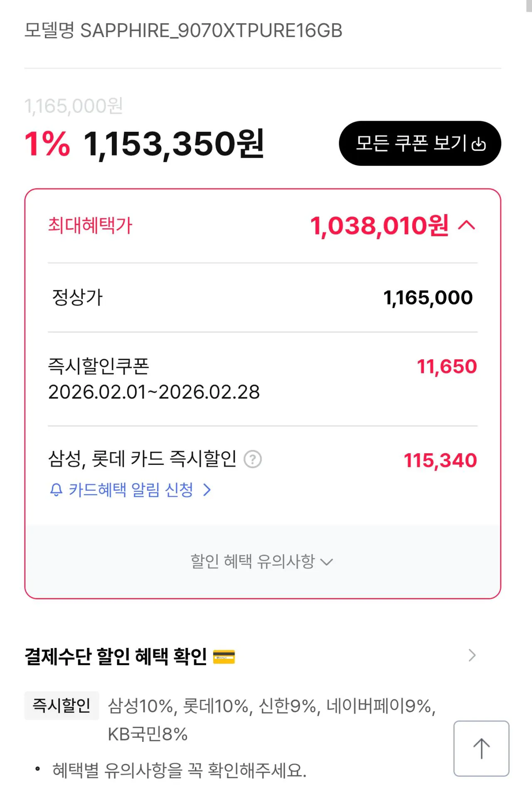Click the sale price 1,153,350원

click(x=174, y=144)
